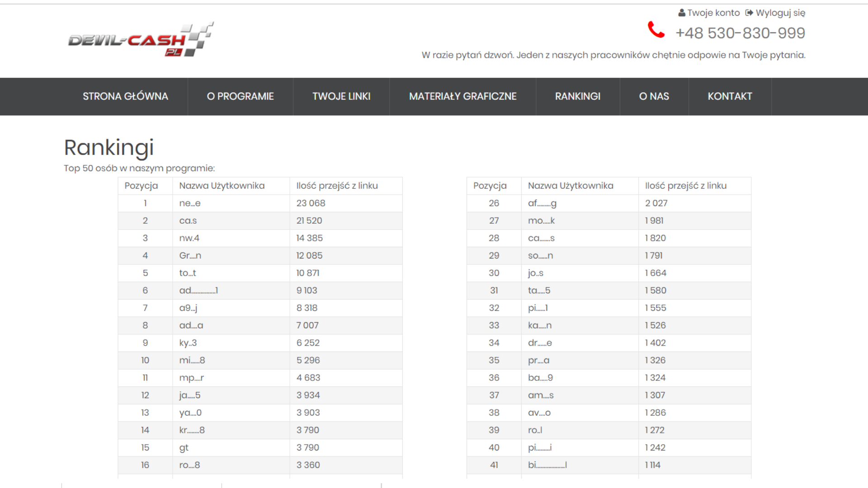Viewport: 868px width, 488px height.
Task: Open Twoje Linki menu item
Action: coord(341,96)
